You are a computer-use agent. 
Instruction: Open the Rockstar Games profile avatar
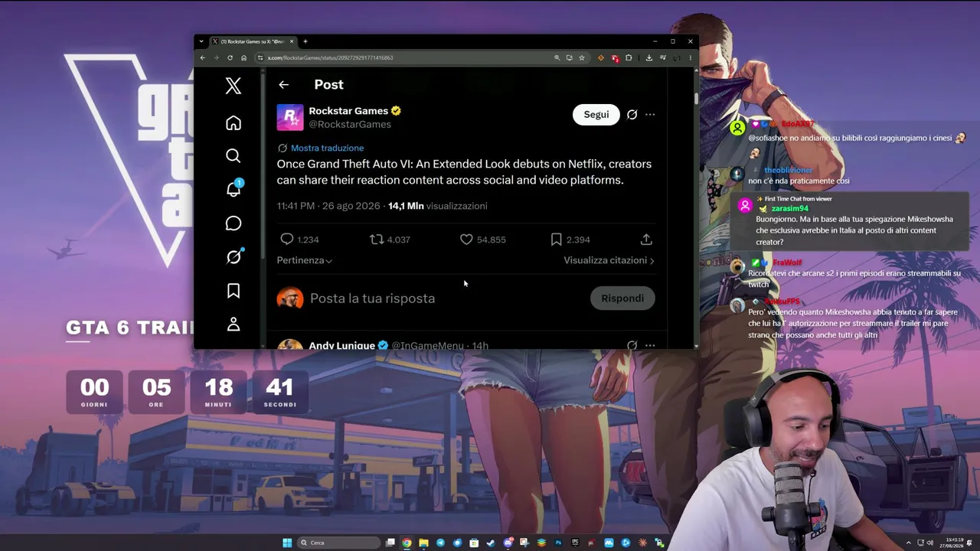click(x=290, y=117)
